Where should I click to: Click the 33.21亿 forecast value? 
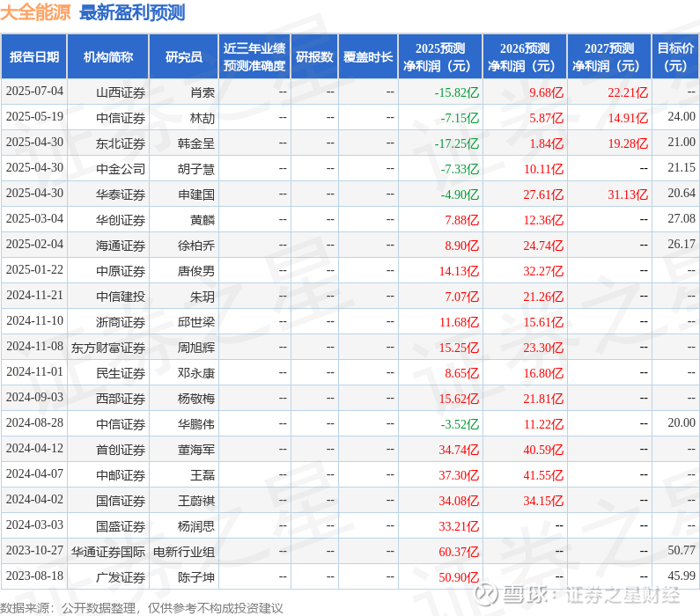point(459,526)
